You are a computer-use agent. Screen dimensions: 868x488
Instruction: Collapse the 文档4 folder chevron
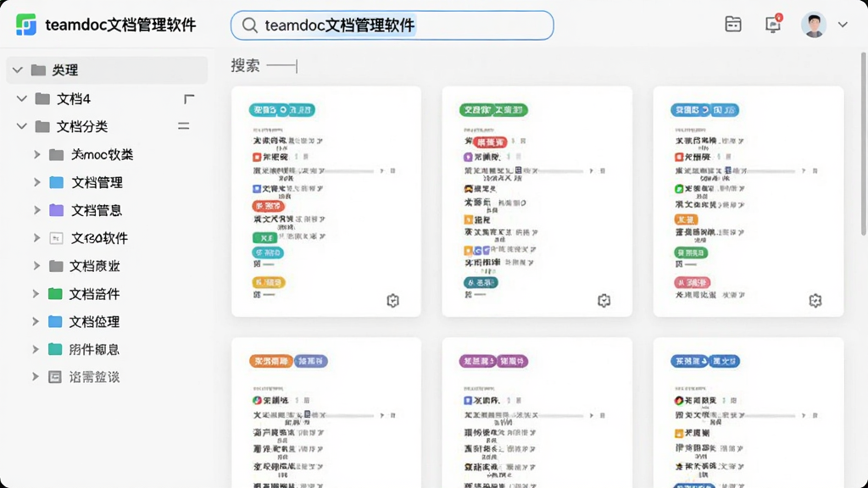click(x=21, y=98)
